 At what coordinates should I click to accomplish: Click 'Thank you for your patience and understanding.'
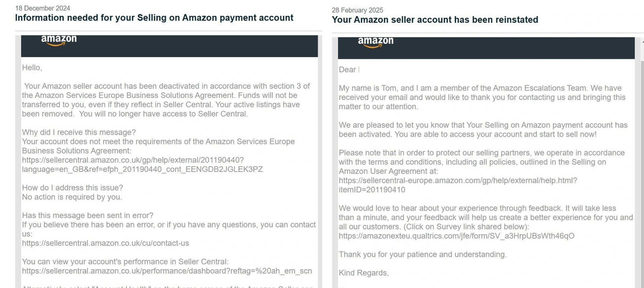pos(422,254)
